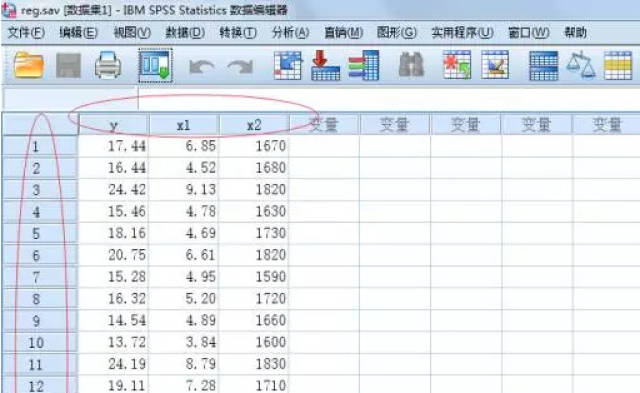Click the Undo arrow icon

202,66
